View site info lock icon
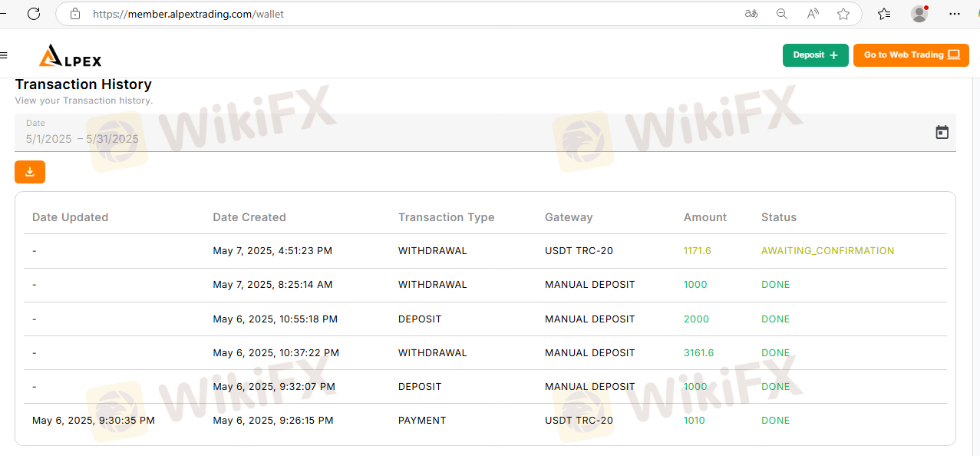The height and width of the screenshot is (456, 980). click(75, 14)
